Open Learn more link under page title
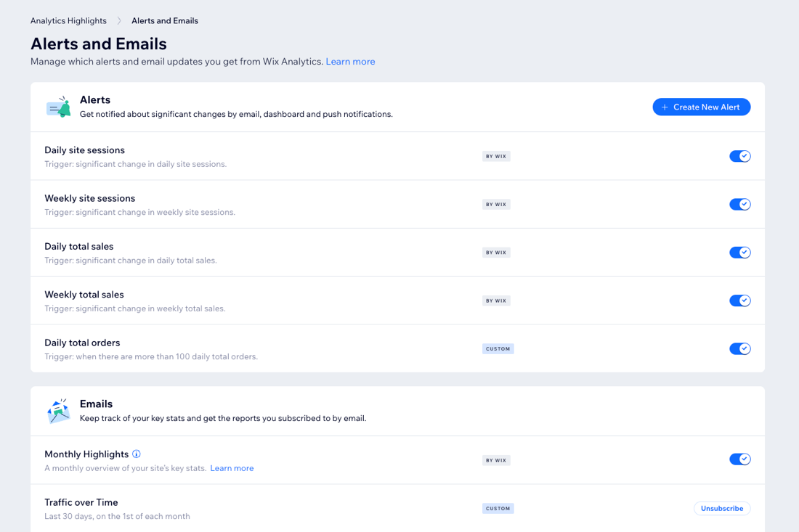Image resolution: width=799 pixels, height=532 pixels. [350, 62]
